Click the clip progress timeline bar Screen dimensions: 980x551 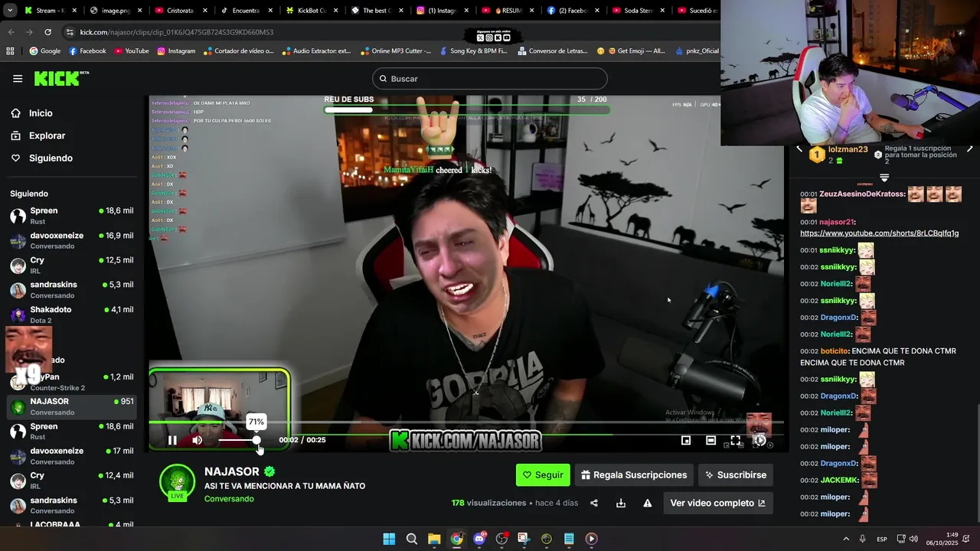466,422
